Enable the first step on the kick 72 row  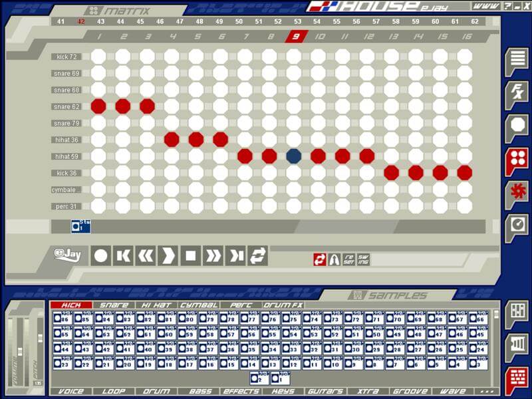click(x=98, y=57)
